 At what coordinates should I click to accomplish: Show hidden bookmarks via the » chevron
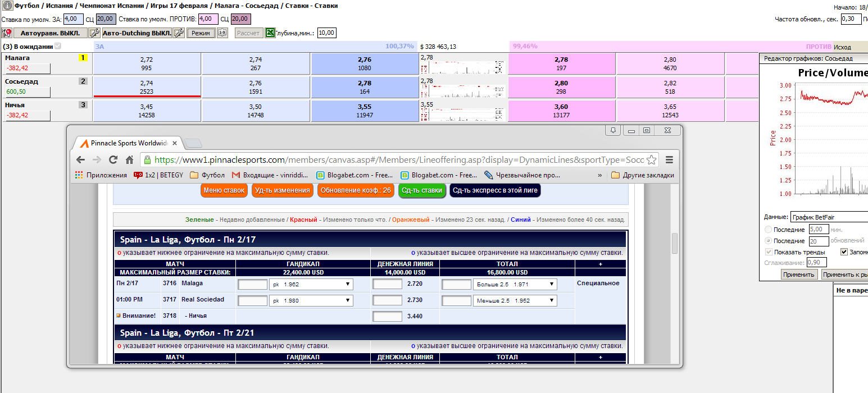pyautogui.click(x=599, y=175)
